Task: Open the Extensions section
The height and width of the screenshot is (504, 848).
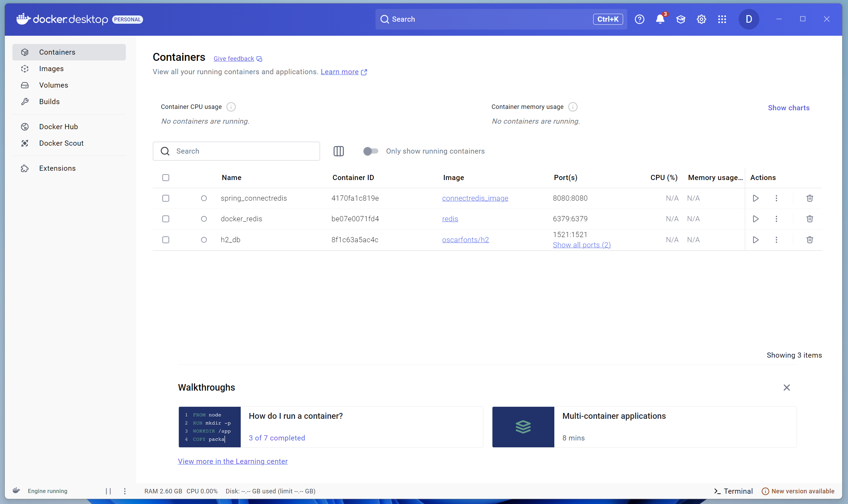Action: point(69,168)
